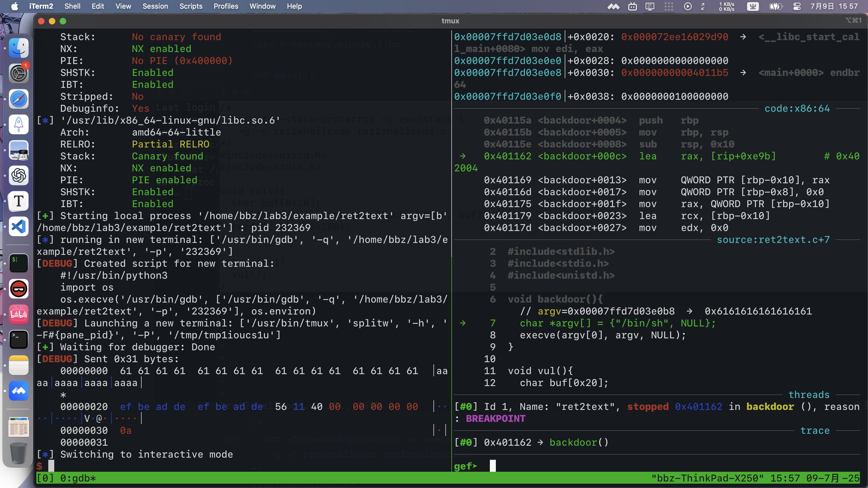This screenshot has height=488, width=868.
Task: Open Finder from the Dock
Action: point(18,47)
